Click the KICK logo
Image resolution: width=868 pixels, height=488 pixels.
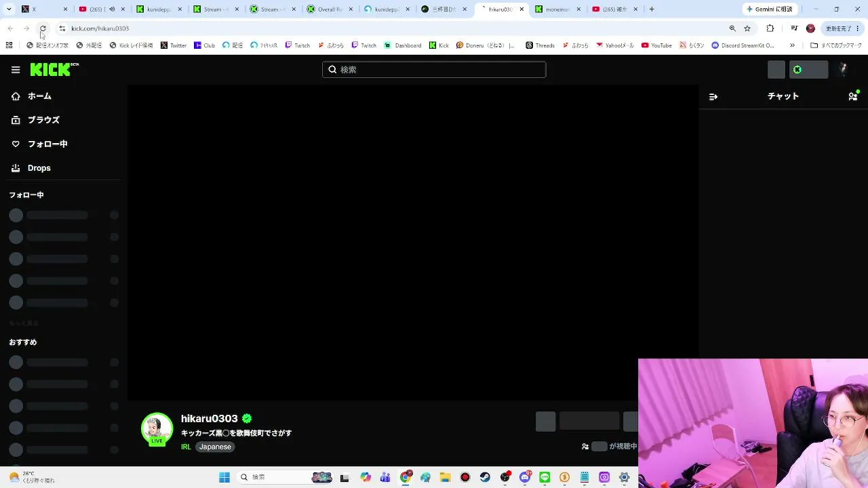pyautogui.click(x=54, y=69)
